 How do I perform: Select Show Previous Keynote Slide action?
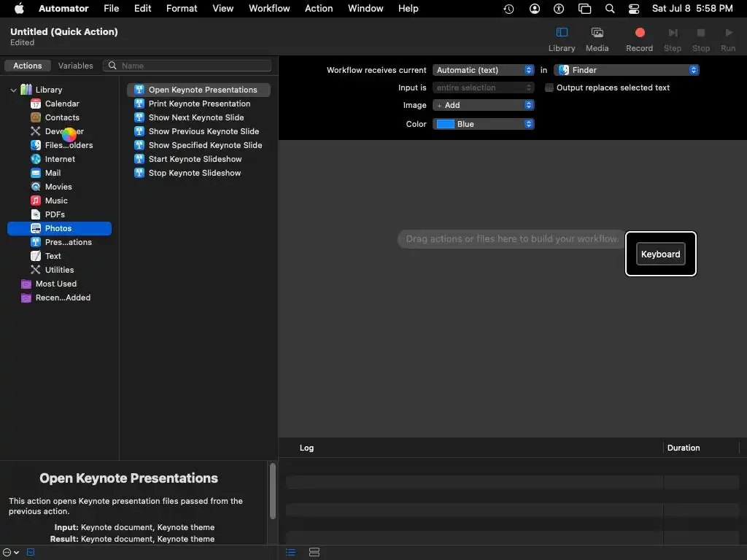click(x=198, y=131)
